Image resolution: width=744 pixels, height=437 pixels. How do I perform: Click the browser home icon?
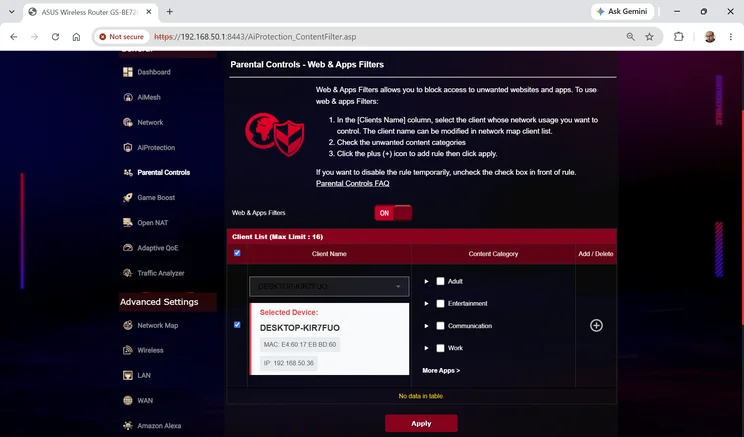76,37
